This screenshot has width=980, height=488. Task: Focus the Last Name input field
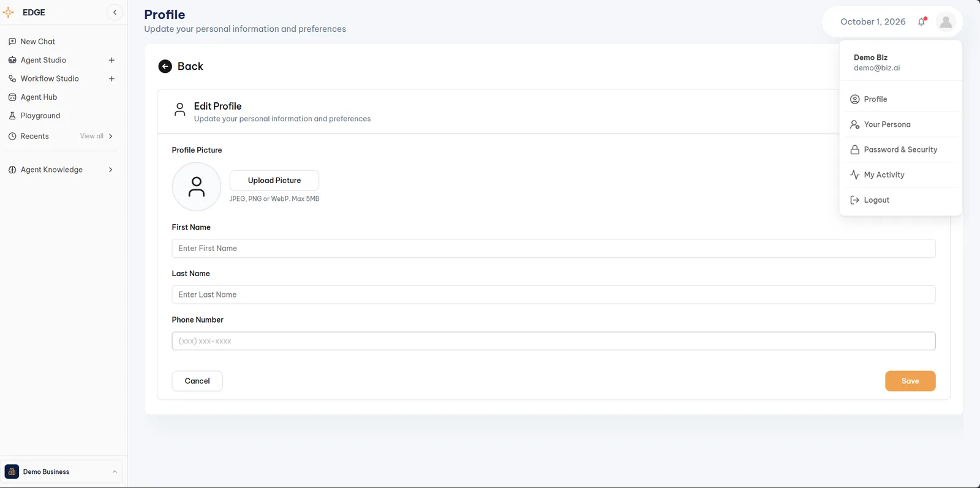coord(554,295)
